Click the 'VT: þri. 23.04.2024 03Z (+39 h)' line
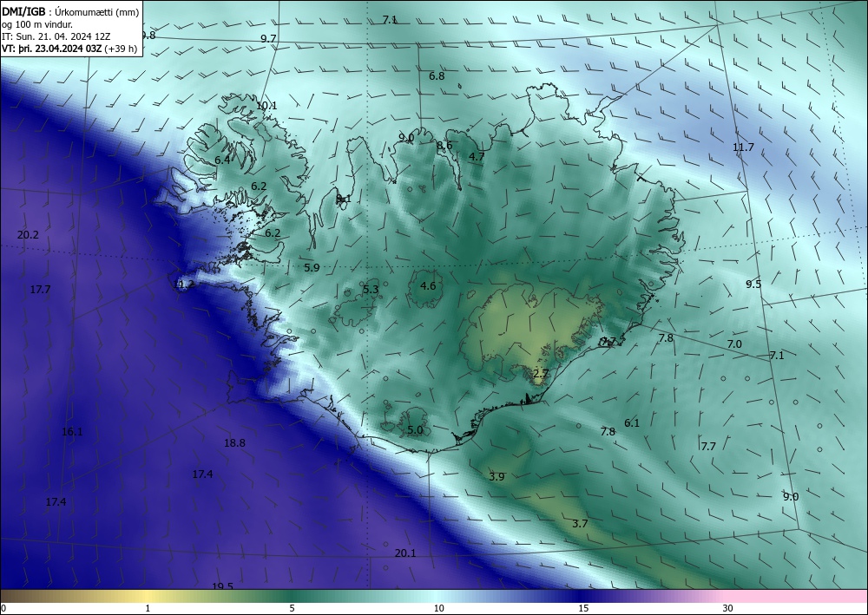 [x=69, y=49]
